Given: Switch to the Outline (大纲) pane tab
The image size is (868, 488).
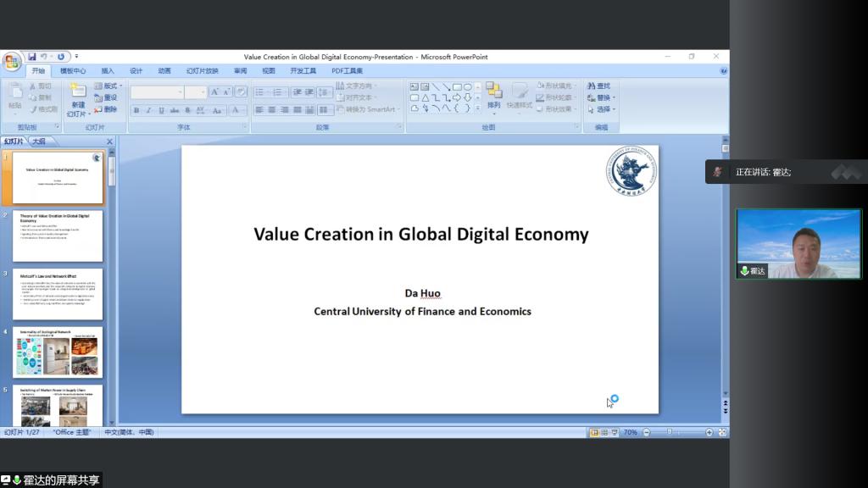Looking at the screenshot, I should coord(39,141).
